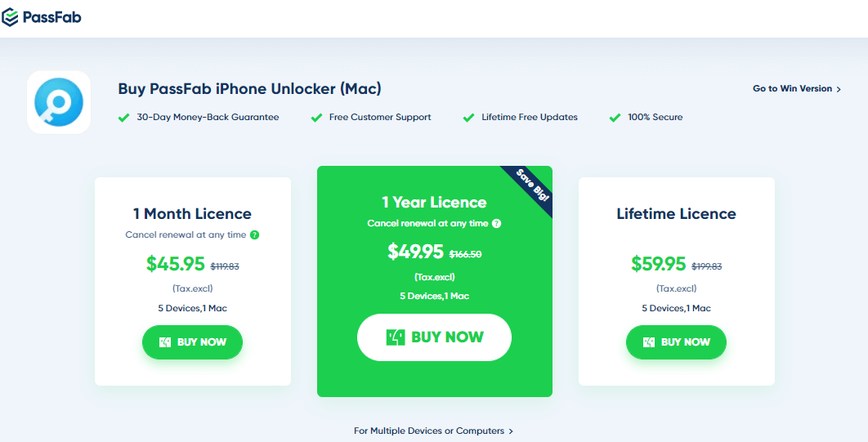Buy the 1 Year Licence now

[435, 337]
